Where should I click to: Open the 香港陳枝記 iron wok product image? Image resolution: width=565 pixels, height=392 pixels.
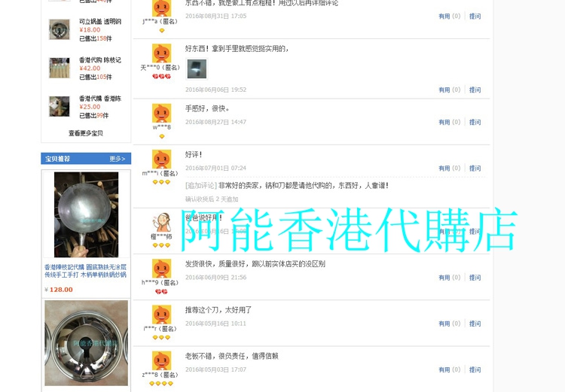pos(86,214)
